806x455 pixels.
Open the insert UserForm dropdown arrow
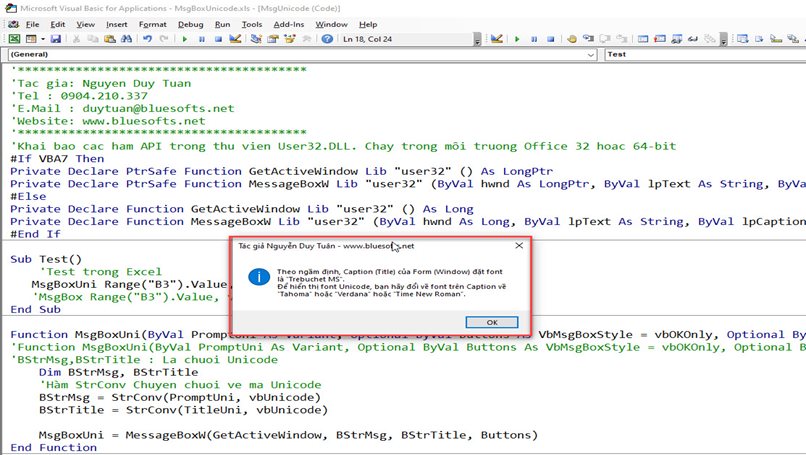43,39
